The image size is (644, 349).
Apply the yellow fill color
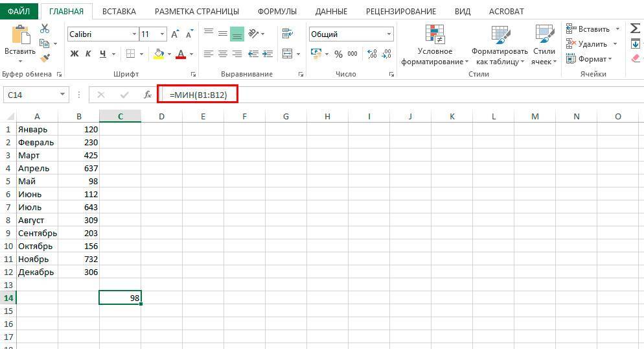point(158,54)
